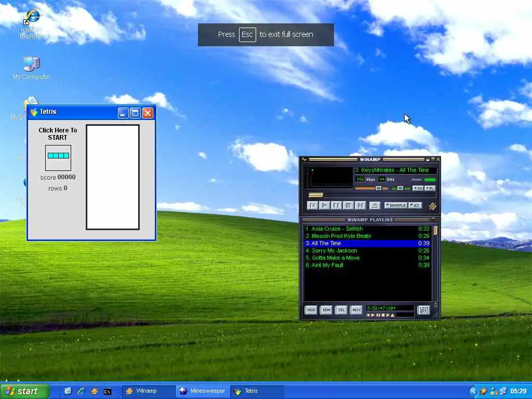Open the Winamp main menu icon in title bar
This screenshot has width=532, height=399.
[x=304, y=159]
